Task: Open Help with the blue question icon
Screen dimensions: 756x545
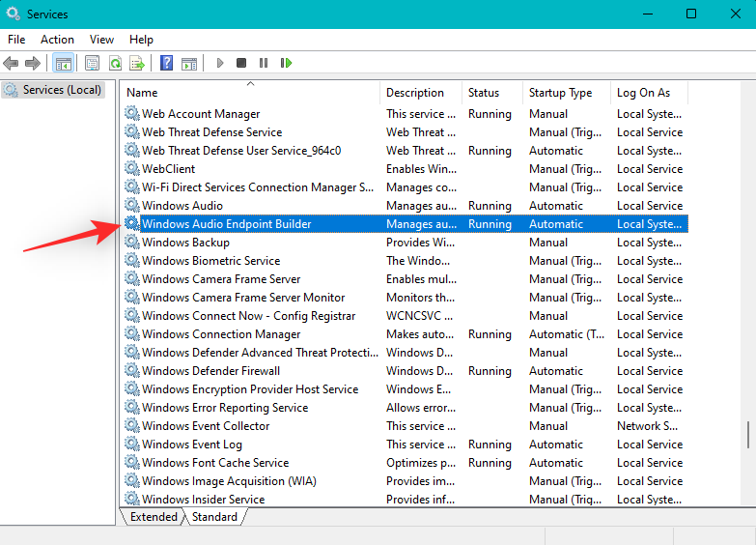Action: pyautogui.click(x=166, y=64)
